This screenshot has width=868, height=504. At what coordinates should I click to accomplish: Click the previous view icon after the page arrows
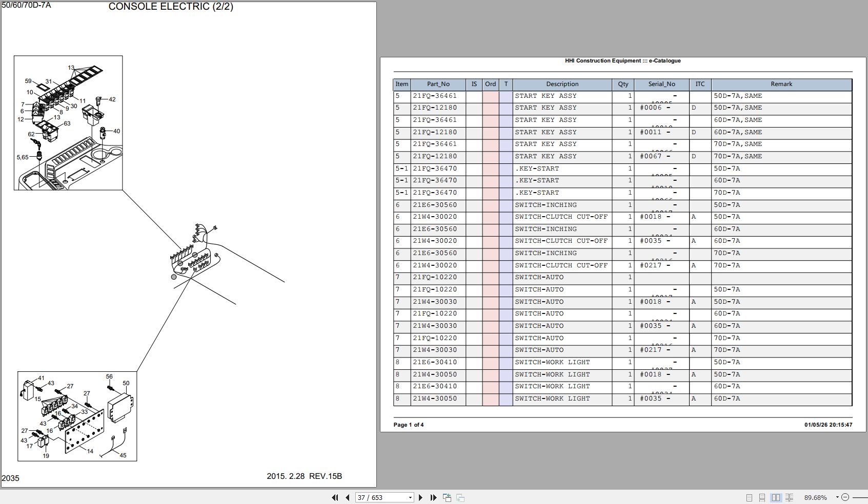point(447,497)
